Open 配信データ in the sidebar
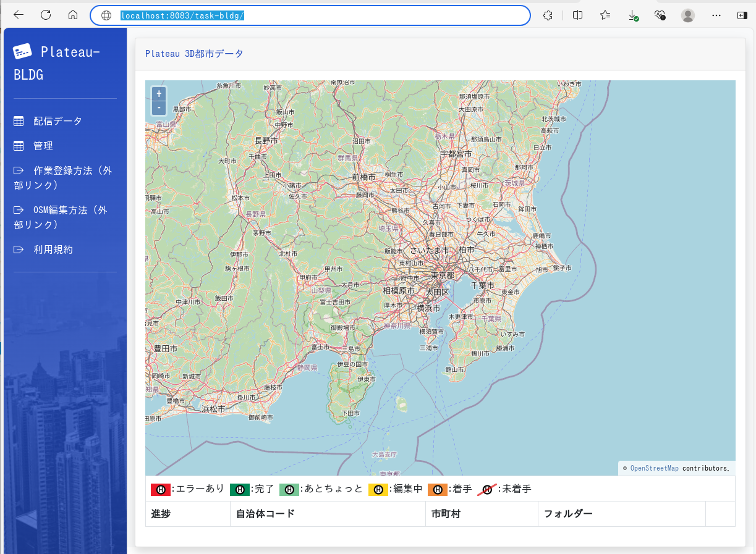The width and height of the screenshot is (756, 554). 57,121
